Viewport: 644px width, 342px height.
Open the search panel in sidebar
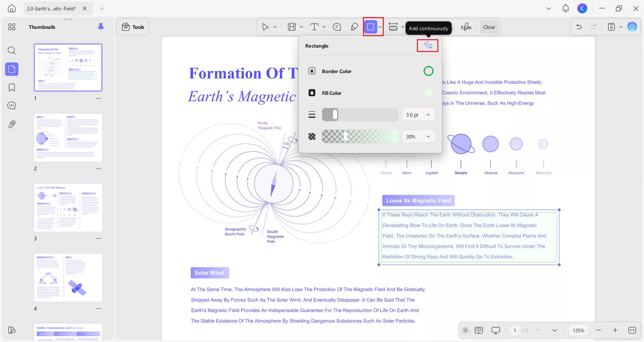pyautogui.click(x=12, y=51)
